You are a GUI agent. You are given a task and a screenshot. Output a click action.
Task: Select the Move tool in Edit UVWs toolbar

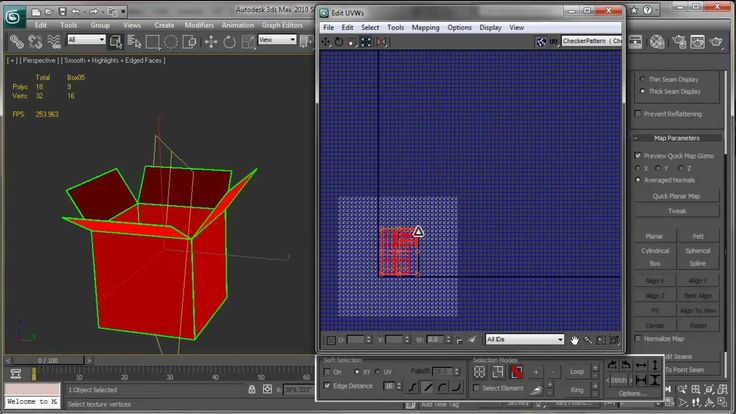tap(326, 42)
